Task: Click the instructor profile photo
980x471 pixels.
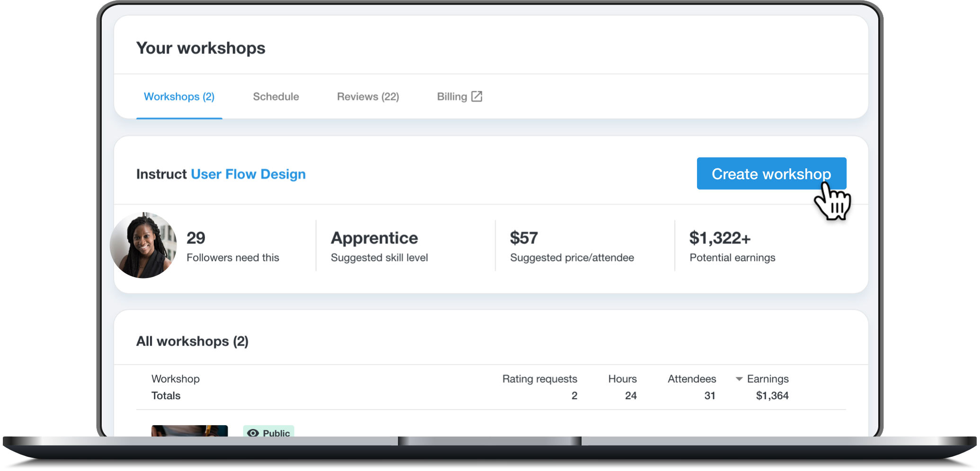Action: click(x=143, y=245)
